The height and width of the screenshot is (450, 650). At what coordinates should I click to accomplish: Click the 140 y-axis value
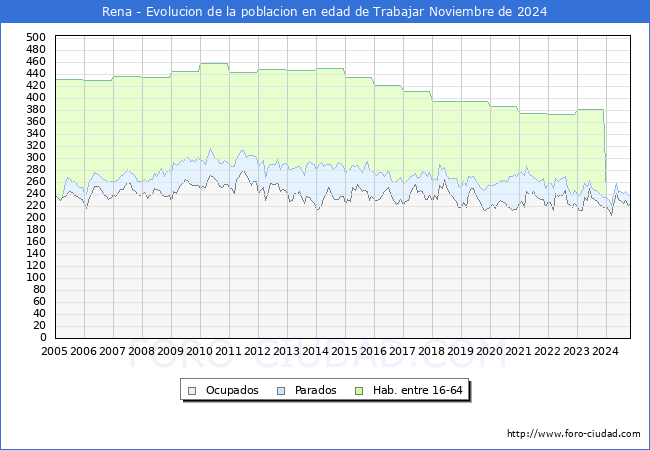coord(36,254)
